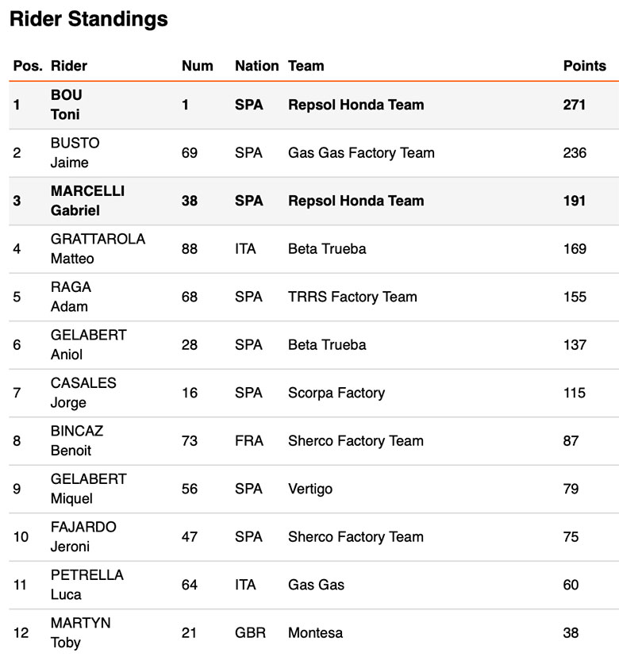Click the Points column header
The width and height of the screenshot is (619, 672).
tap(584, 66)
